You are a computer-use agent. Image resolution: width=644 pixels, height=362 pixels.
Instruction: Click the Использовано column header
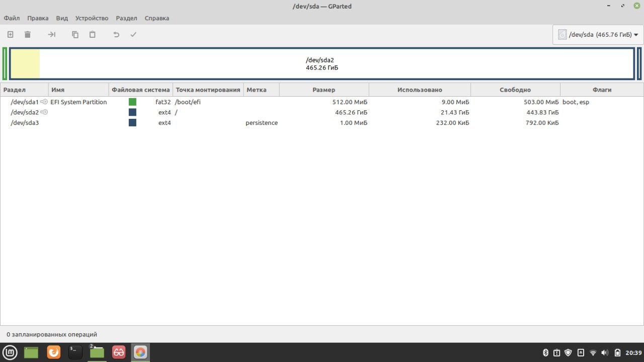[x=420, y=90]
